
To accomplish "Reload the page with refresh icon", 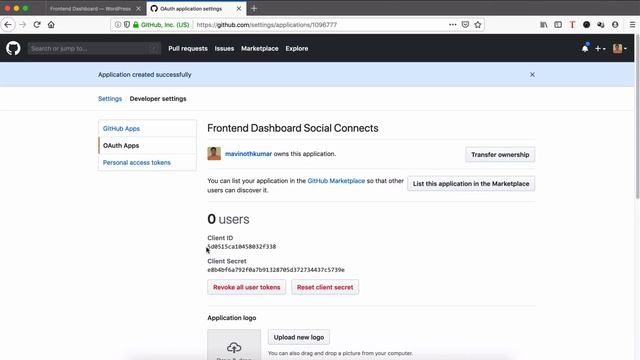I will (x=37, y=24).
